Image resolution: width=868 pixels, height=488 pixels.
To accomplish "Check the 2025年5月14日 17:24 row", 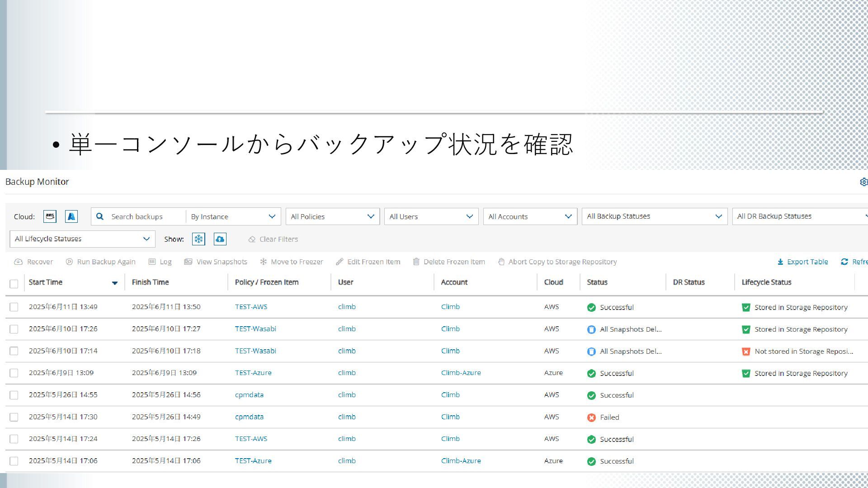I will point(14,439).
